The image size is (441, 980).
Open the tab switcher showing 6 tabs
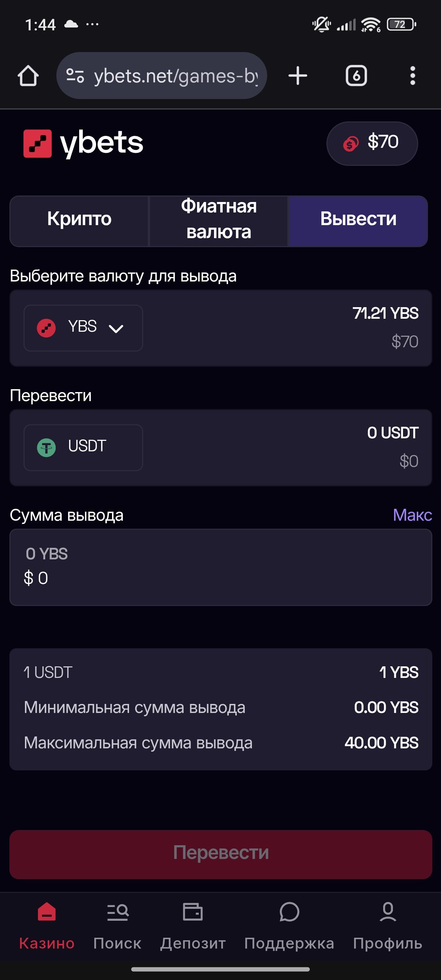point(356,76)
